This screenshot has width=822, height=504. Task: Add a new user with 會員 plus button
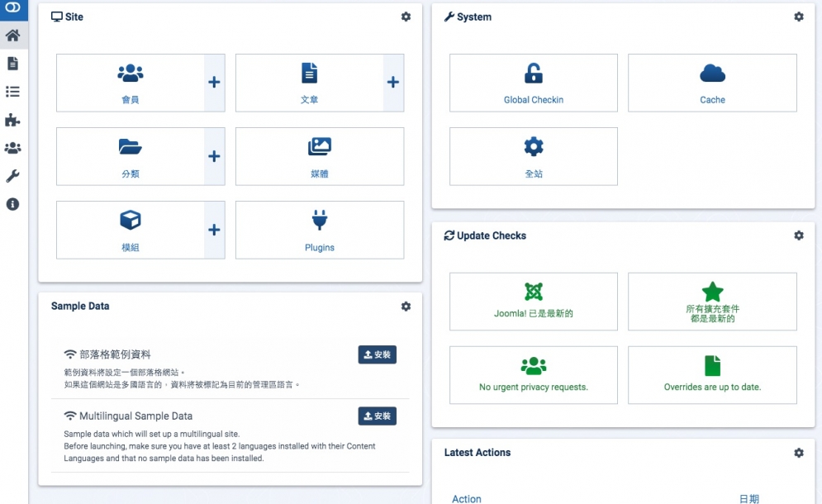214,83
